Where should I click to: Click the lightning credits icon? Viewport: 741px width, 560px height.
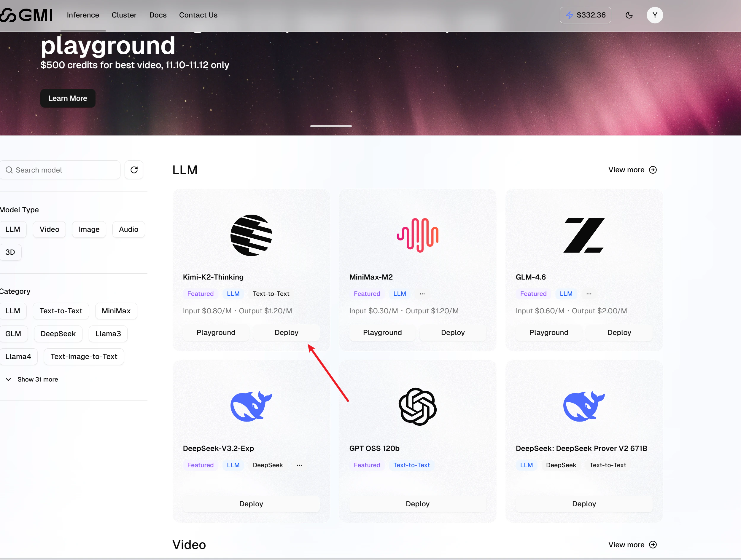569,15
